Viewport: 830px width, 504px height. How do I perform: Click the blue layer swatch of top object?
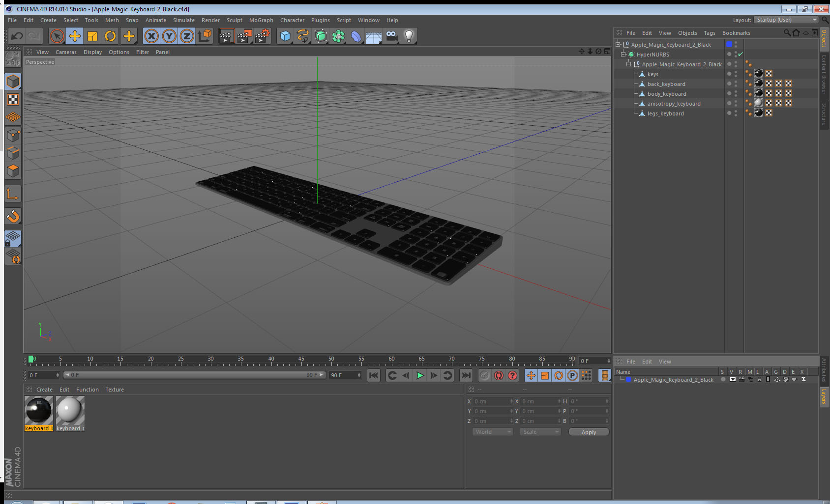pyautogui.click(x=729, y=44)
